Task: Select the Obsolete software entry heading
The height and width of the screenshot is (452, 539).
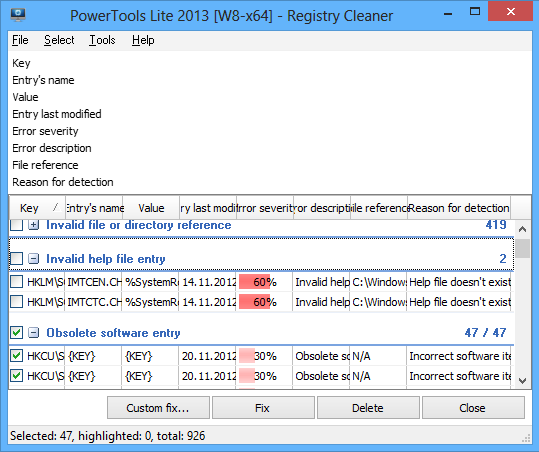Action: (113, 333)
